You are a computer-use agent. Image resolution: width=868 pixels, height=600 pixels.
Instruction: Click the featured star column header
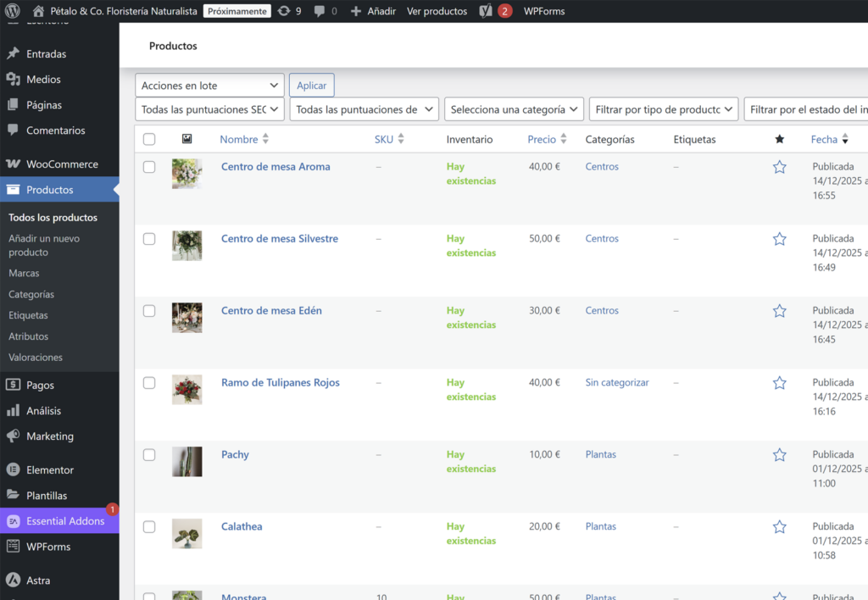[780, 139]
